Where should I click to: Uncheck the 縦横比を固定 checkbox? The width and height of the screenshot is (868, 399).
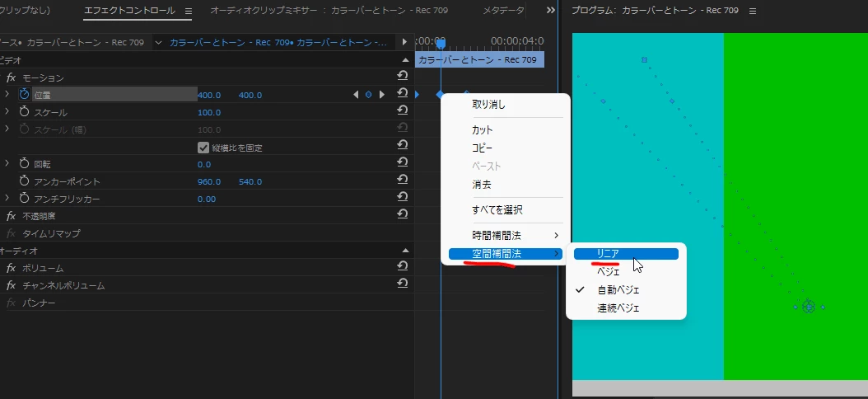pyautogui.click(x=203, y=148)
